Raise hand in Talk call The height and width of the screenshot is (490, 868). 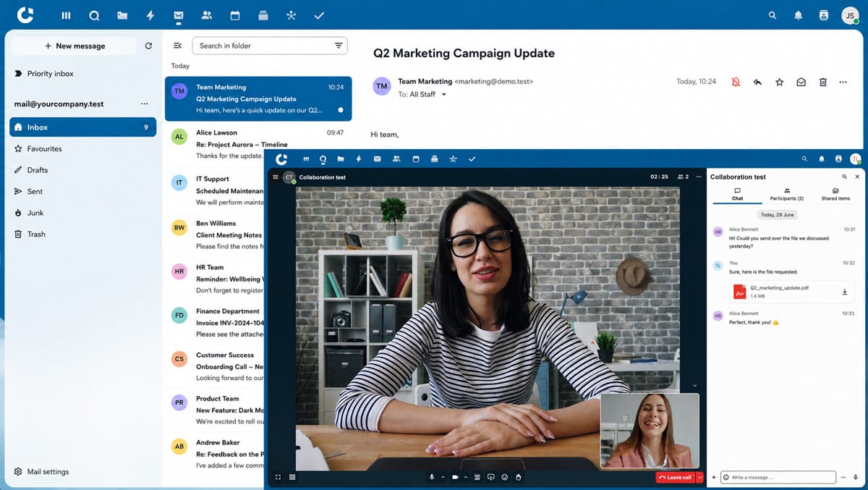519,477
